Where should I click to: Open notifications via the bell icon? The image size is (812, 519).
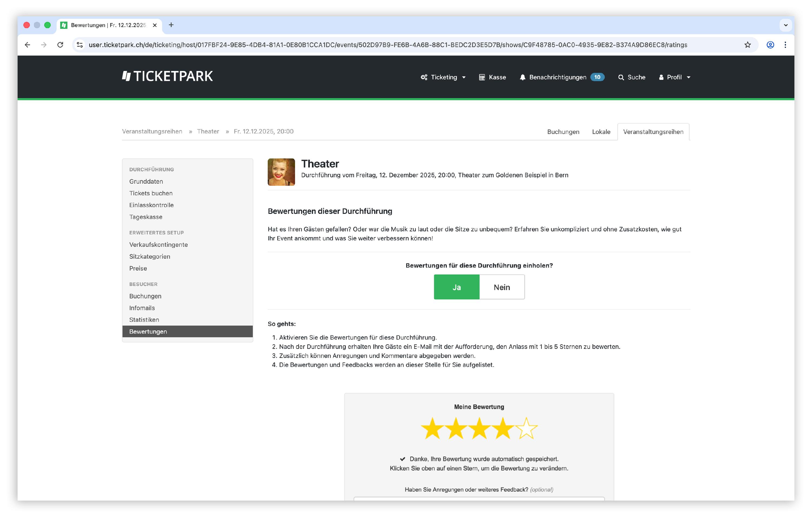tap(522, 77)
